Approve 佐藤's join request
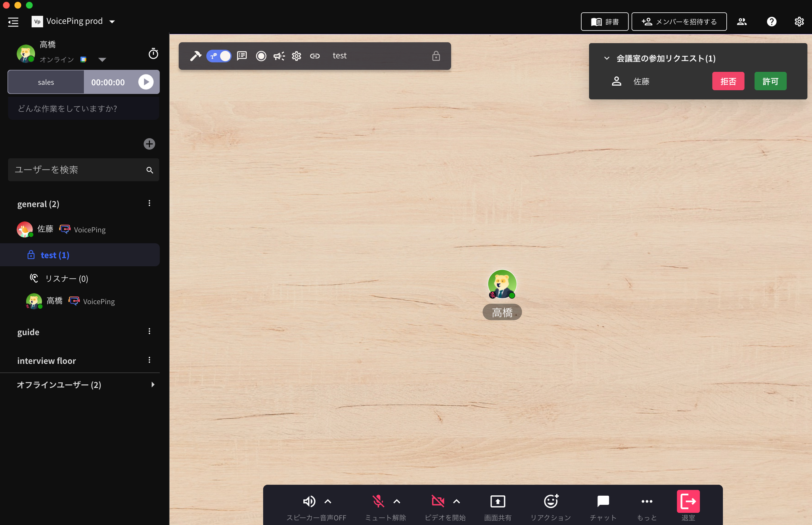 [770, 81]
